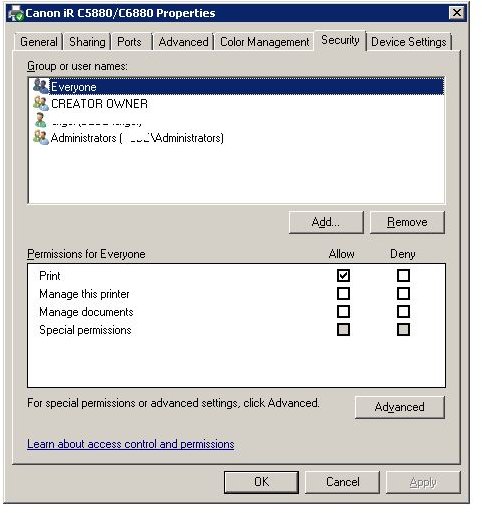Open the Sharing tab
Image resolution: width=482 pixels, height=513 pixels.
87,42
